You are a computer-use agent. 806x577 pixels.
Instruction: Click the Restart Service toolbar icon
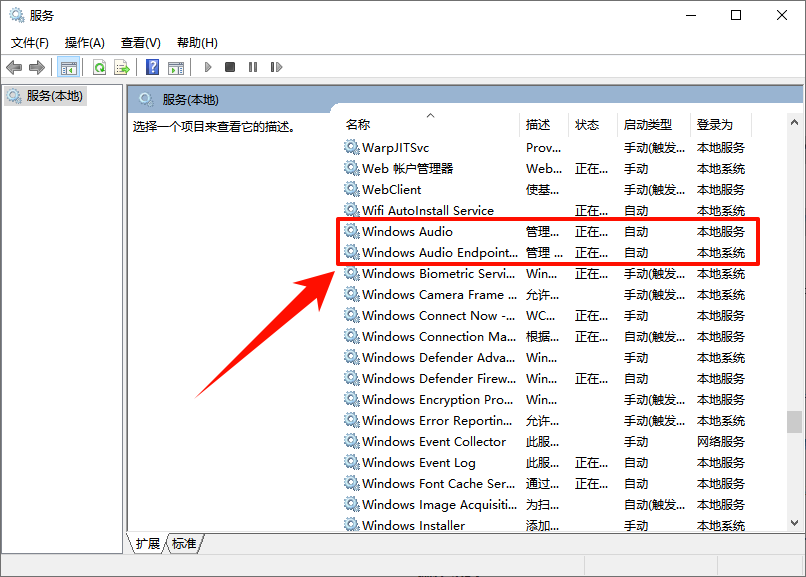pos(276,67)
